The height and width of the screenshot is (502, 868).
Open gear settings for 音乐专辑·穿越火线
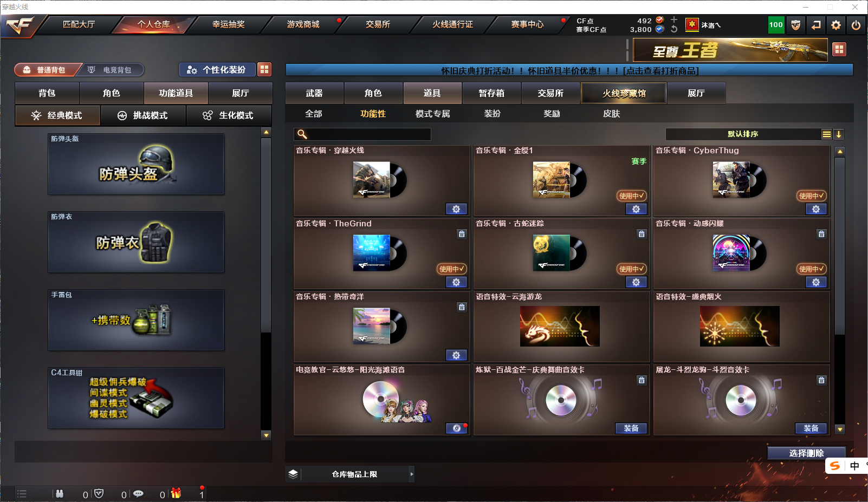click(x=456, y=209)
